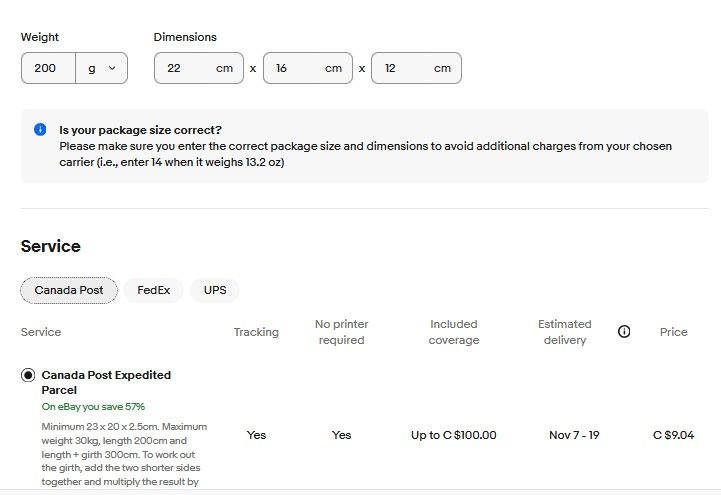
Task: Click the Included coverage column header
Action: [453, 332]
